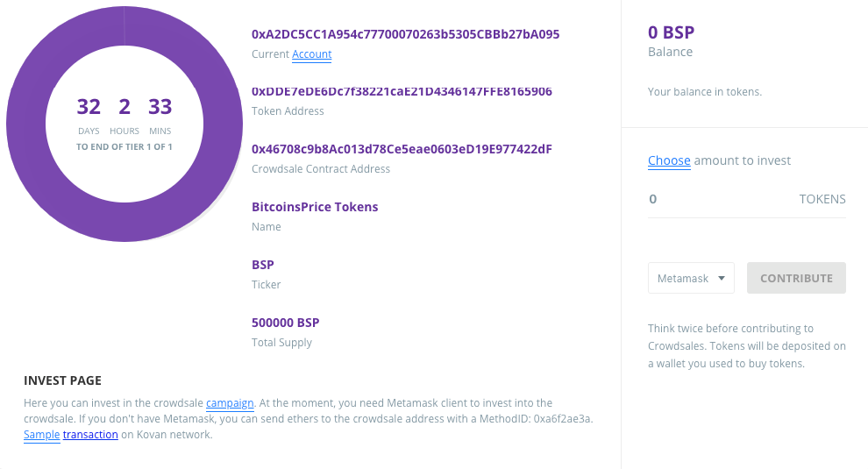Image resolution: width=868 pixels, height=469 pixels.
Task: Click the TOKENS unit label
Action: [x=822, y=199]
